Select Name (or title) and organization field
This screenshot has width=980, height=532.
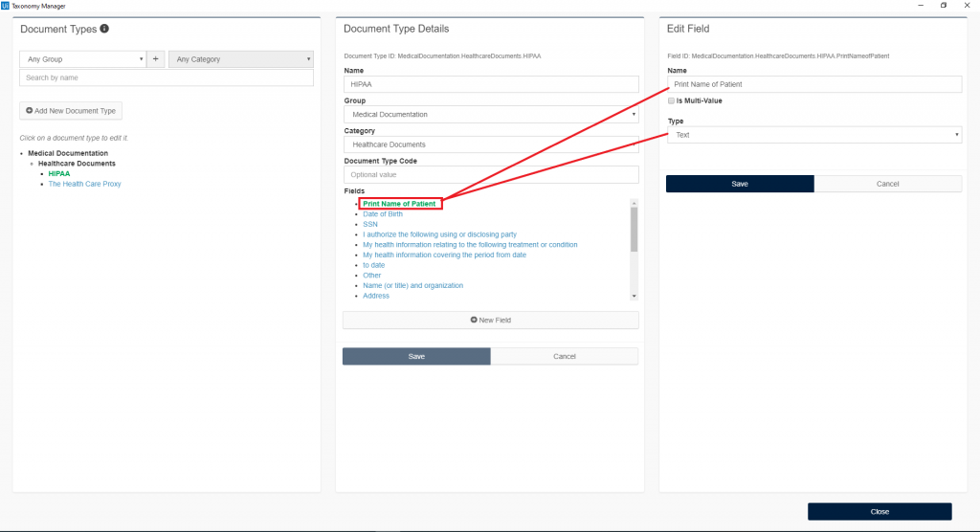[x=413, y=285]
